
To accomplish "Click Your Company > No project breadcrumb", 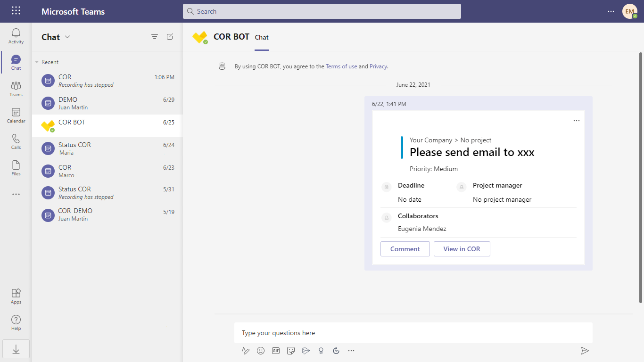I will pyautogui.click(x=450, y=140).
